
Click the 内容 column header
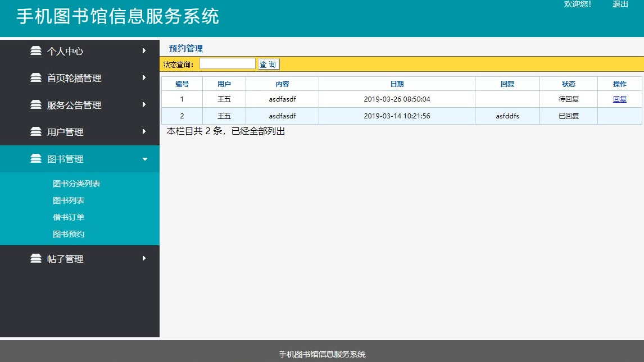pos(282,84)
